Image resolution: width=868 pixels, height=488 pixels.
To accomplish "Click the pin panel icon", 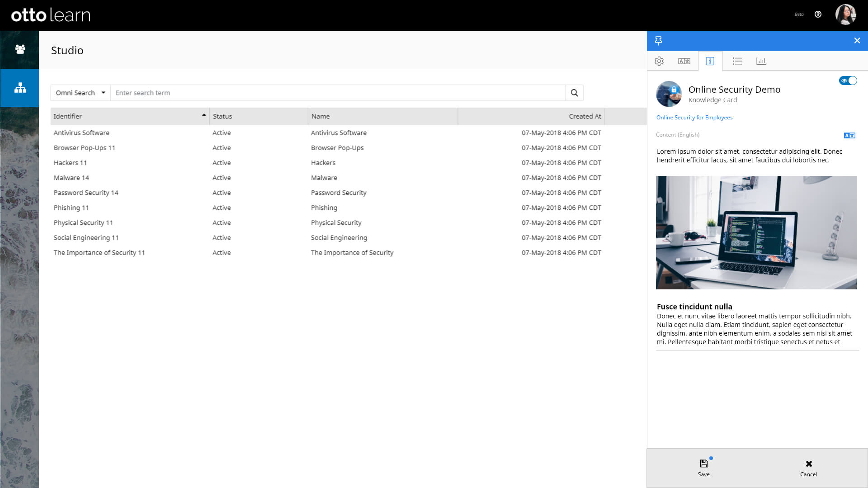I will point(659,41).
